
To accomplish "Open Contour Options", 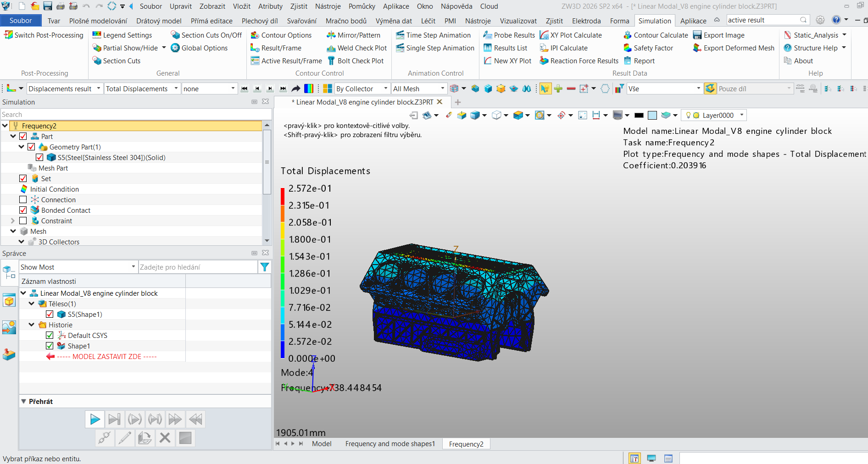I will (x=281, y=35).
